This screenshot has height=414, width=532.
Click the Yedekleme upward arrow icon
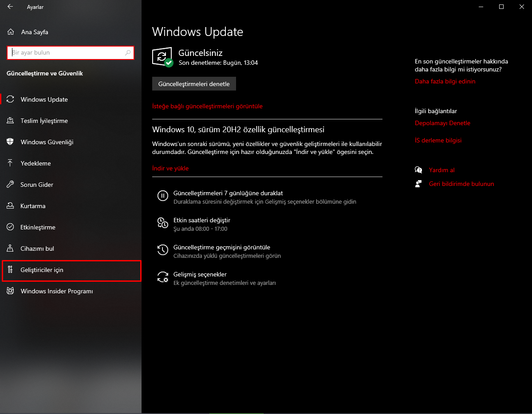[10, 163]
